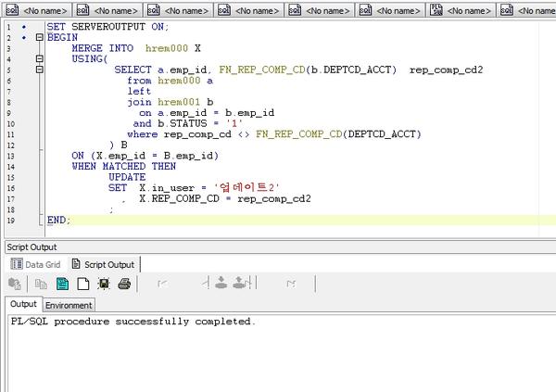Click the 'END;' statement on line 19
Screen dimensions: 556x392
pyautogui.click(x=59, y=221)
